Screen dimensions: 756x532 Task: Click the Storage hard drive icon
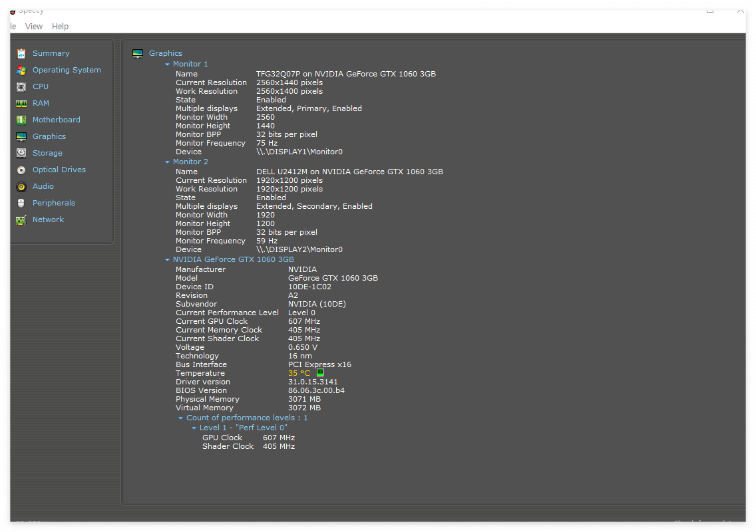click(21, 153)
